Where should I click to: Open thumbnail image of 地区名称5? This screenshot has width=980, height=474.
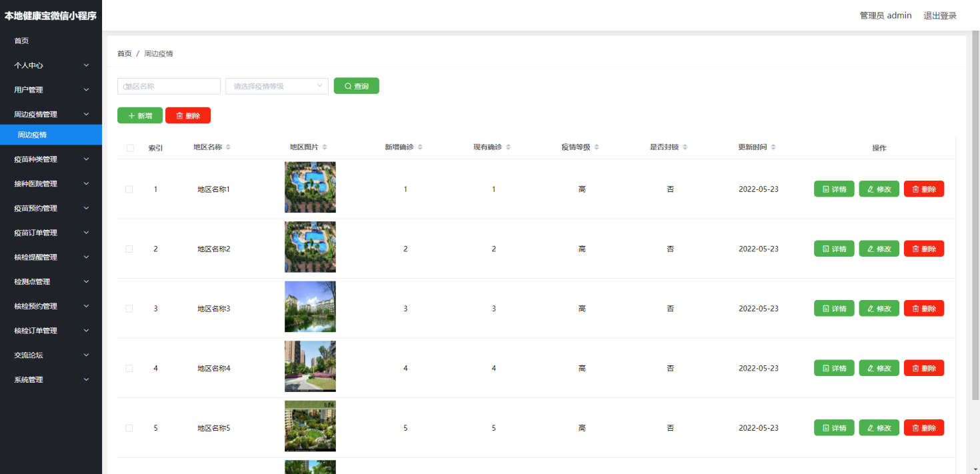(310, 426)
